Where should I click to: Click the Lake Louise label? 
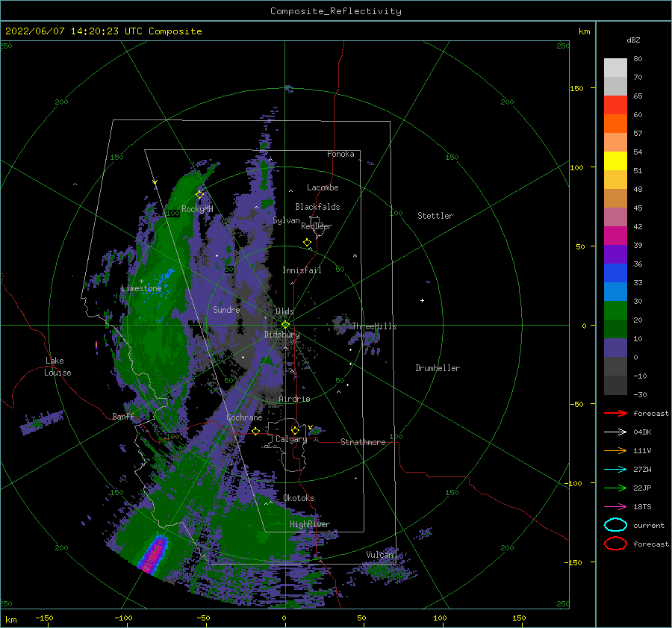[x=57, y=367]
